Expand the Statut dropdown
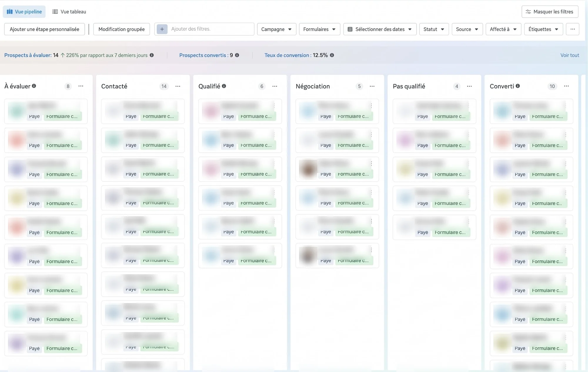 434,29
